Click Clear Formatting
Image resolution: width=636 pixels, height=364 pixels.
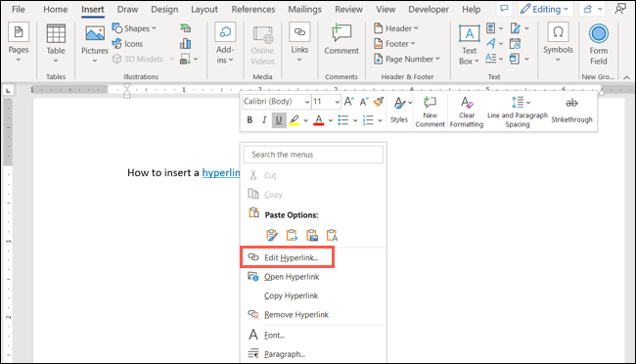467,112
